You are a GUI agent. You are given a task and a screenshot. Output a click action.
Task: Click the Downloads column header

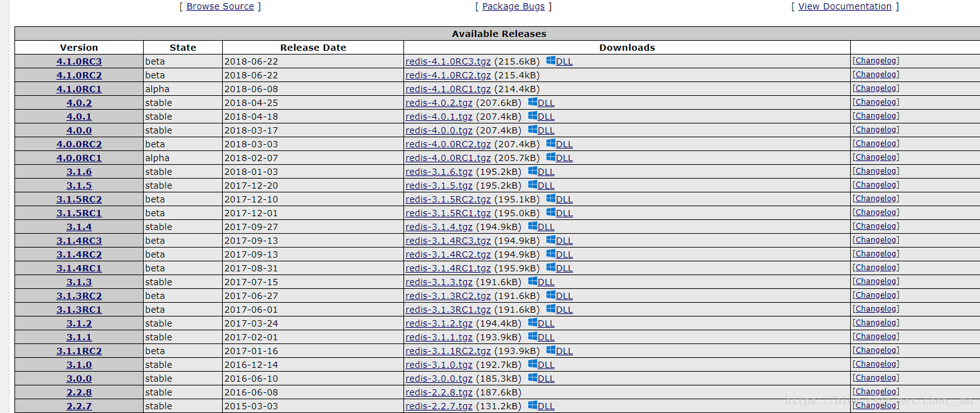point(627,48)
